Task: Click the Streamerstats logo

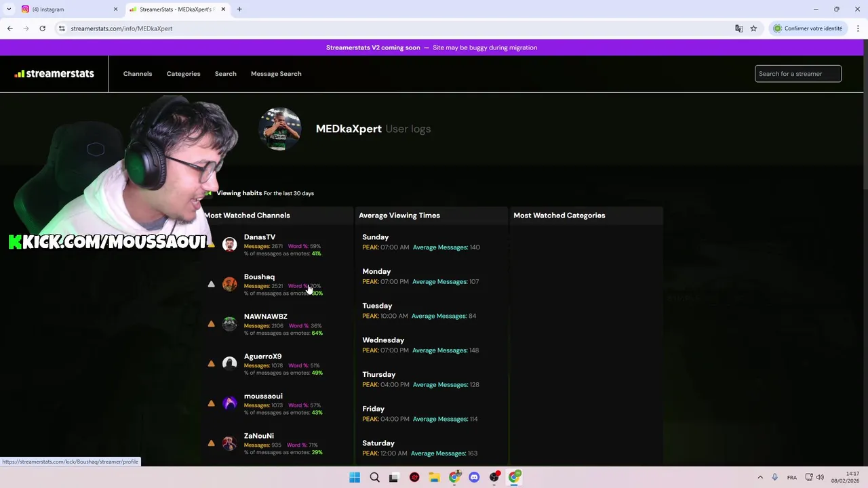Action: click(x=54, y=73)
